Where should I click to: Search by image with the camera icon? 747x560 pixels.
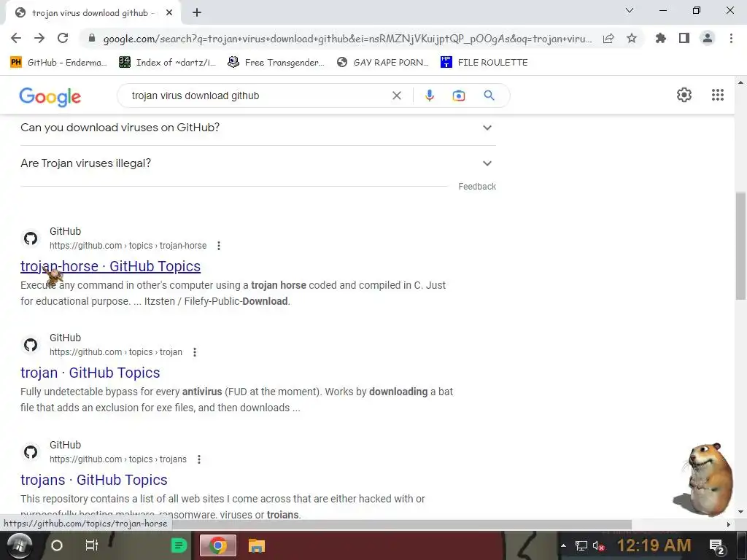(459, 96)
